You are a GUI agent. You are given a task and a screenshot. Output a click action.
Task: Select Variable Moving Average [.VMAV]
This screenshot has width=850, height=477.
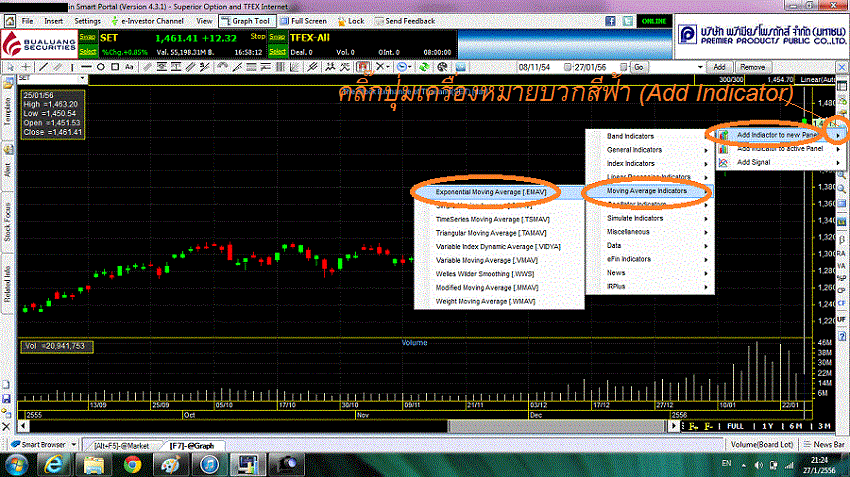pyautogui.click(x=486, y=260)
